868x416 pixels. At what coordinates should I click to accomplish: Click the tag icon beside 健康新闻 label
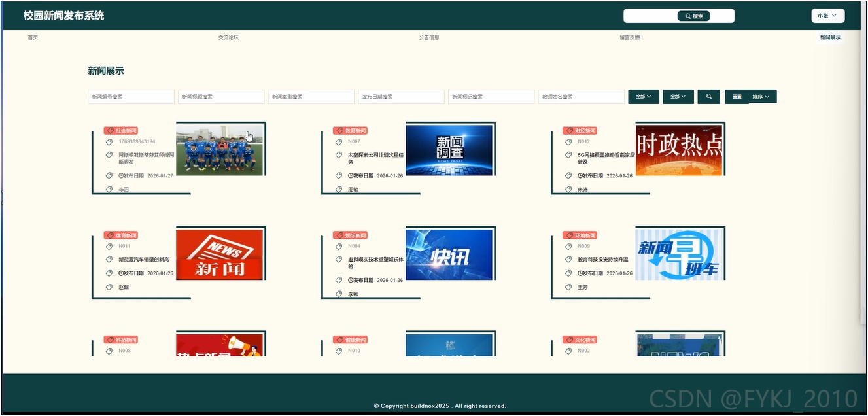[x=339, y=340]
